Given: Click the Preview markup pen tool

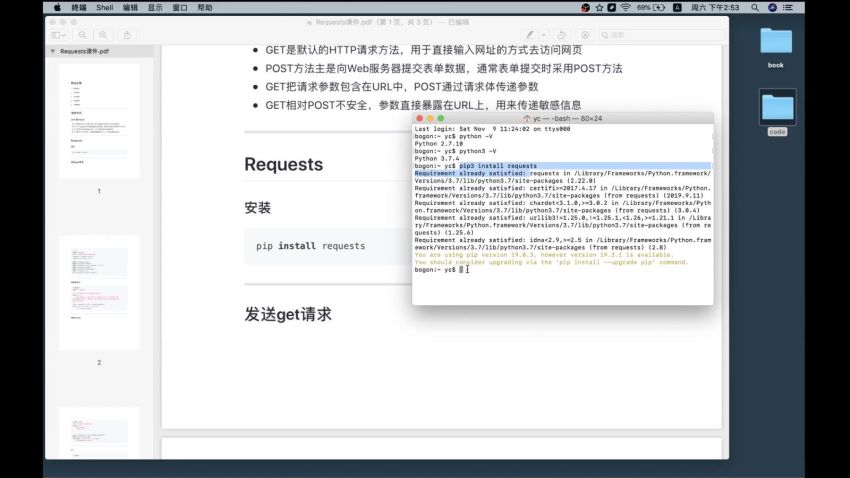Looking at the screenshot, I should pyautogui.click(x=530, y=35).
